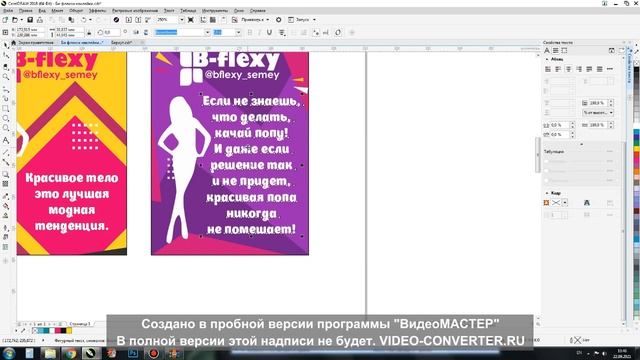640x360 pixels.
Task: Select the Pick tool in toolbox
Action: tap(6, 45)
